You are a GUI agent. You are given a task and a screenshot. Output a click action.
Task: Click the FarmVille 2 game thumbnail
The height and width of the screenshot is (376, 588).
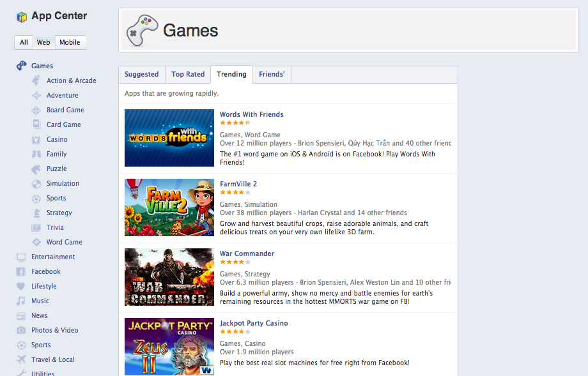[x=169, y=207]
